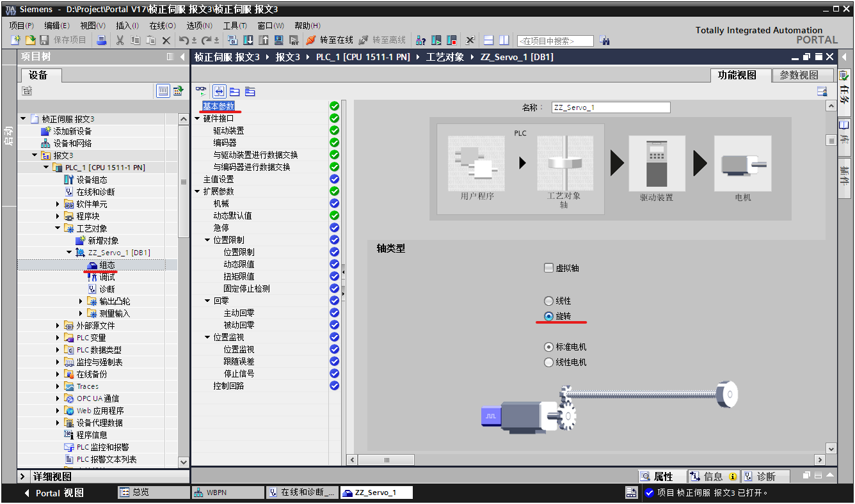Image resolution: width=855 pixels, height=504 pixels.
Task: Expand the 输出凸轮 tree node
Action: pos(81,301)
